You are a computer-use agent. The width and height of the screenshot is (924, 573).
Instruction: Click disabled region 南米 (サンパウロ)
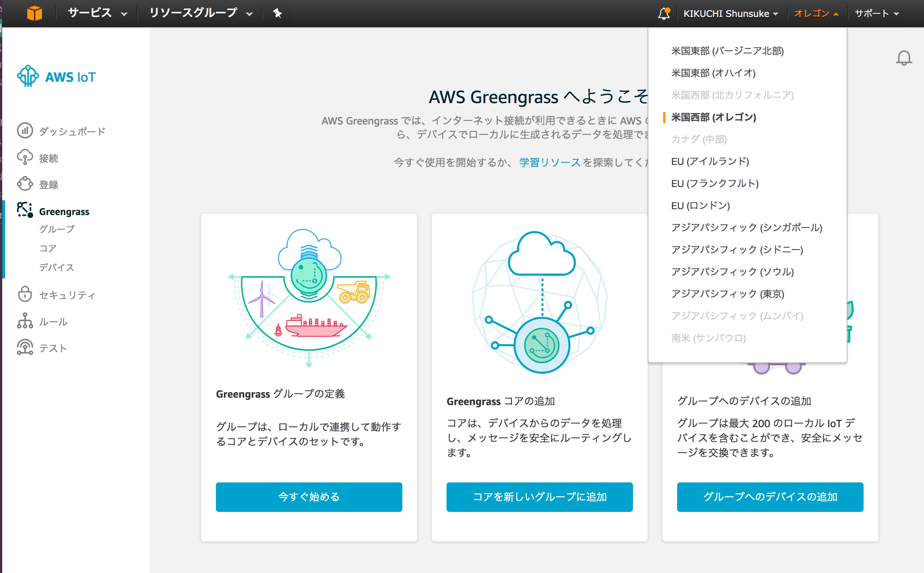pyautogui.click(x=708, y=338)
